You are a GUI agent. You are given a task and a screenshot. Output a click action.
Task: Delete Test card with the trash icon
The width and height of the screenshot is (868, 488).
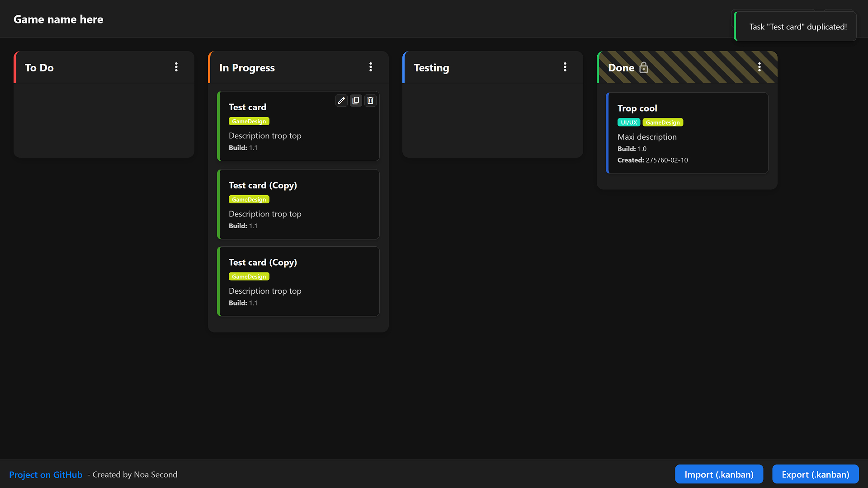tap(370, 100)
